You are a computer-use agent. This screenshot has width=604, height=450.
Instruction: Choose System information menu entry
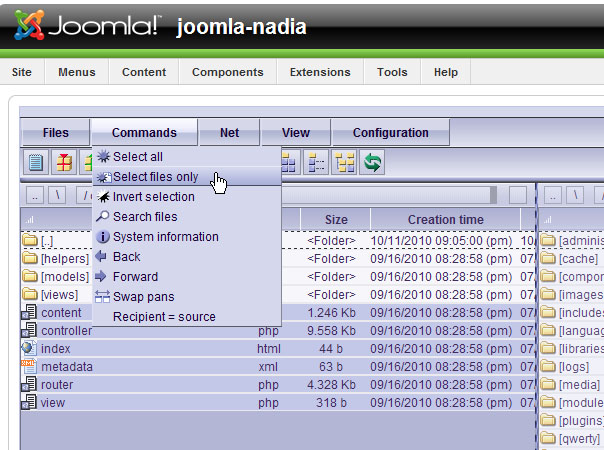pos(187,237)
